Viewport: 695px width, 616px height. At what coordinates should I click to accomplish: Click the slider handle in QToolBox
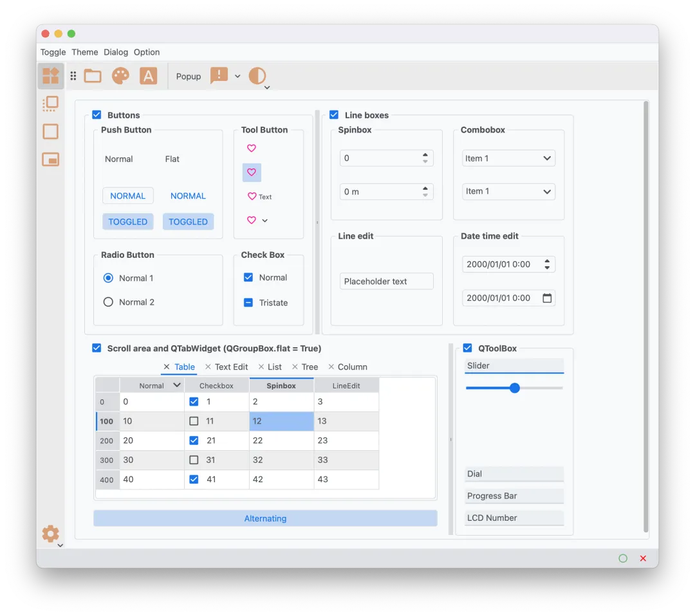click(515, 388)
